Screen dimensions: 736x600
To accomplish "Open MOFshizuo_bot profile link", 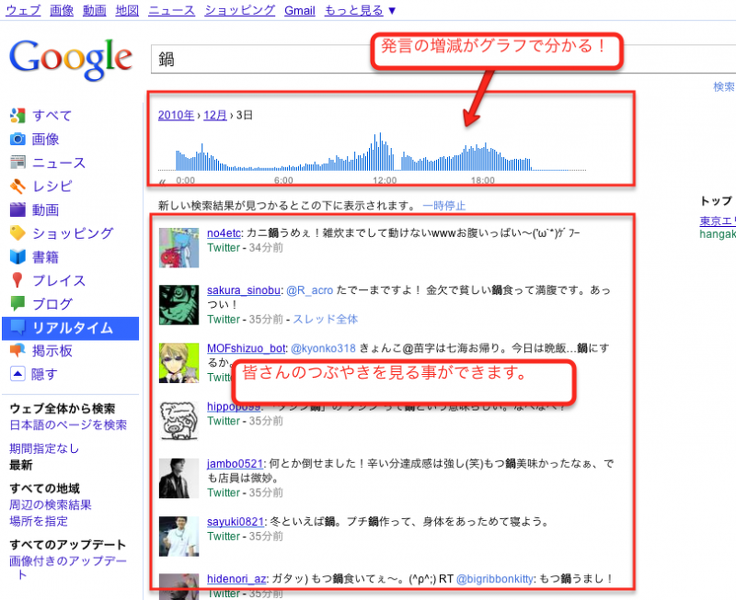I will (246, 348).
